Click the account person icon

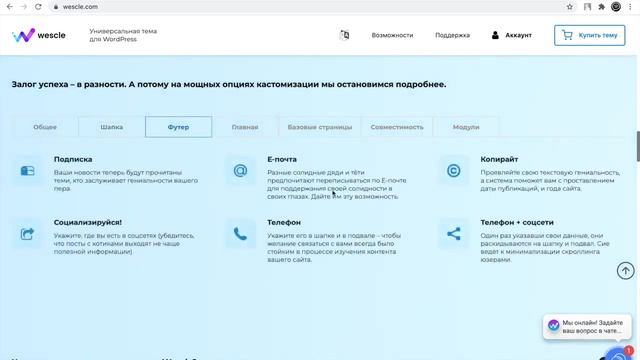coord(495,35)
